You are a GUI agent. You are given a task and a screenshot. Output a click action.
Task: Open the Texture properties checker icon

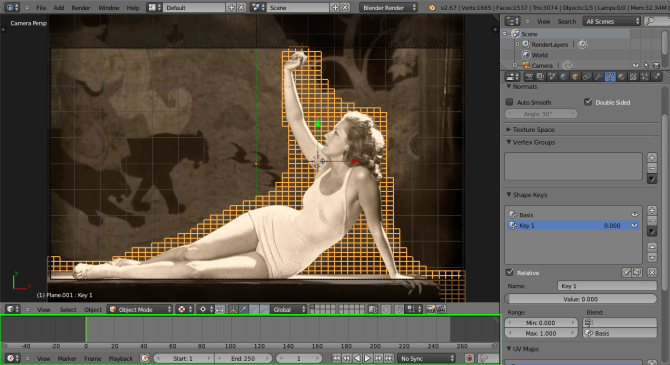click(633, 77)
